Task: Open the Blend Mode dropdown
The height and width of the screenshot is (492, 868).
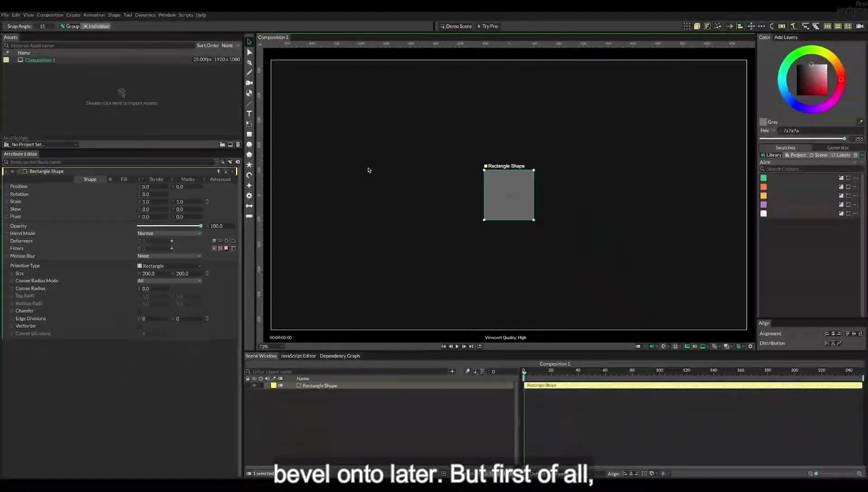Action: click(169, 233)
